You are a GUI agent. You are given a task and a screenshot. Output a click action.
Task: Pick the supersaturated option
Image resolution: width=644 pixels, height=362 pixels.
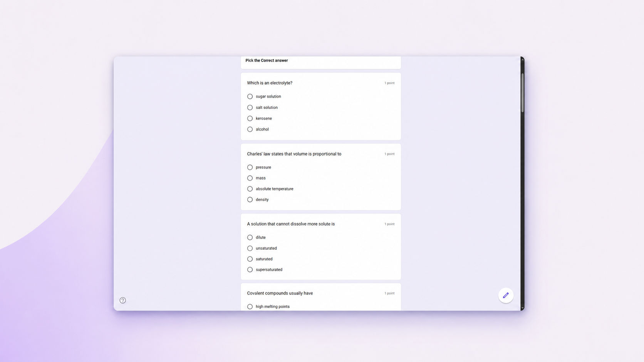coord(250,270)
